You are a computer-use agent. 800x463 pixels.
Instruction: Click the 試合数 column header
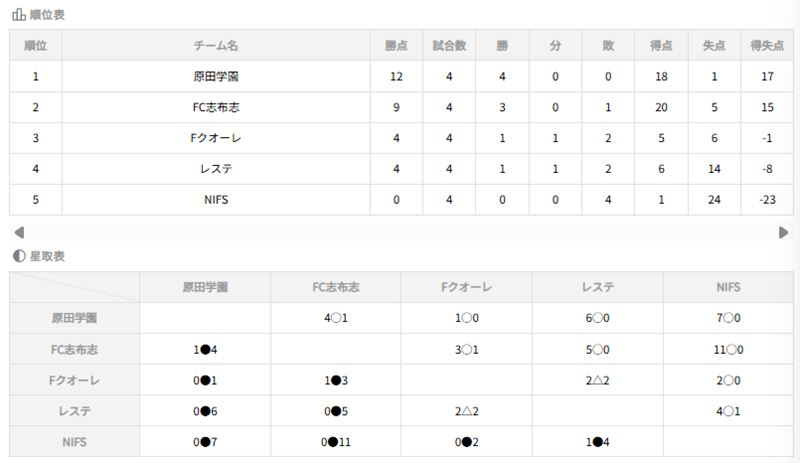(450, 46)
